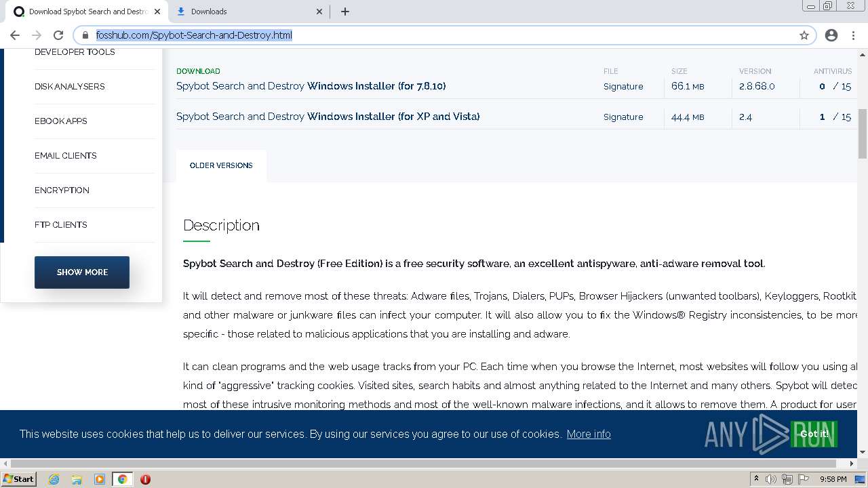Click the Show desktop button in the taskbar corner
This screenshot has height=488, width=868.
(861, 479)
